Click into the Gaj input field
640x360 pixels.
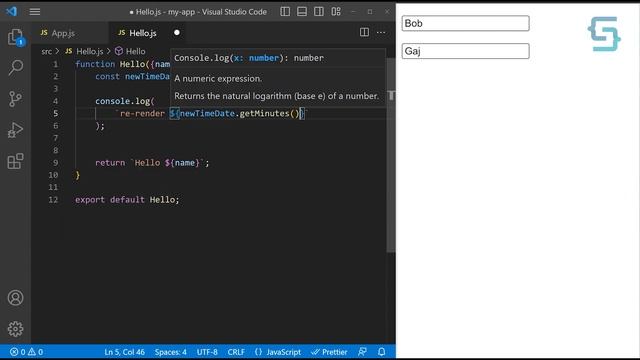point(465,51)
